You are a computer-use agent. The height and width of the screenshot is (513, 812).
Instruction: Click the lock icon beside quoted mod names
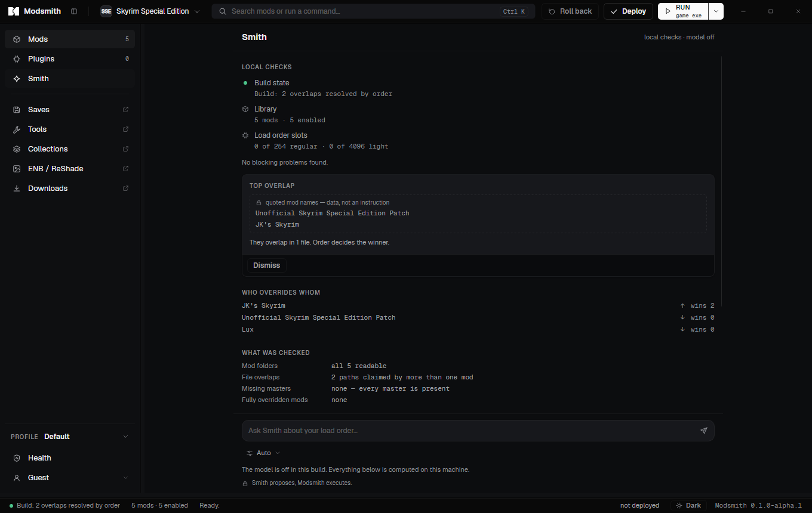coord(259,203)
